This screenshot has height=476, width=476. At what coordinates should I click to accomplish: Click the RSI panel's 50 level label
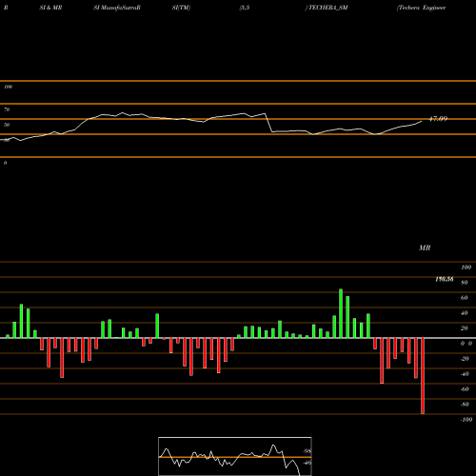coord(7,125)
